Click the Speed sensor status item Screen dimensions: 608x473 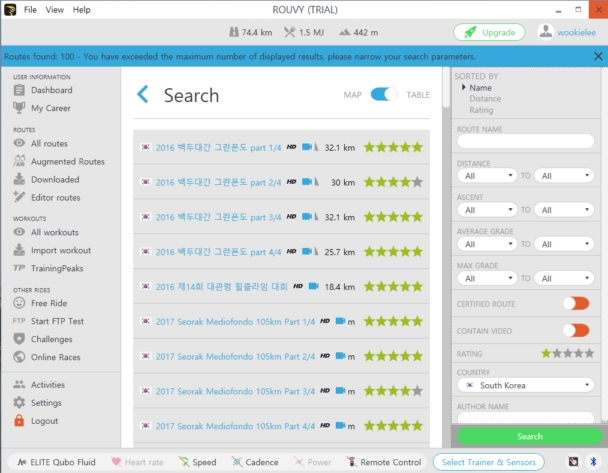pos(197,462)
